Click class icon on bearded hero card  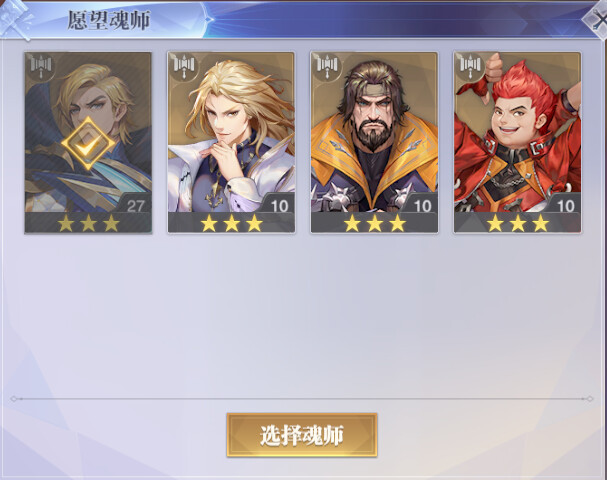pos(327,67)
